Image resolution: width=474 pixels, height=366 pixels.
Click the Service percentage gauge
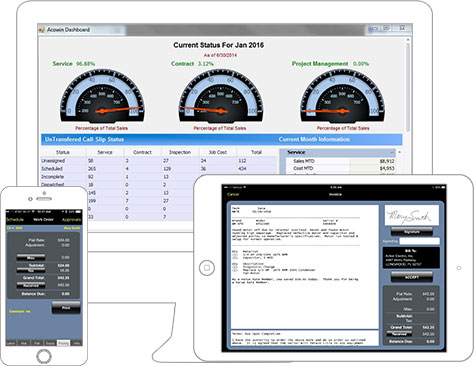[102, 96]
